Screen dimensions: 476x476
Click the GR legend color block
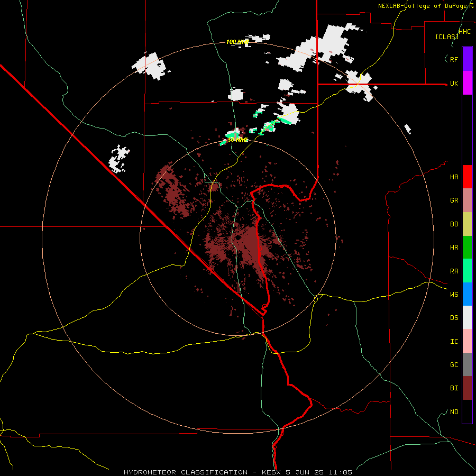click(467, 200)
